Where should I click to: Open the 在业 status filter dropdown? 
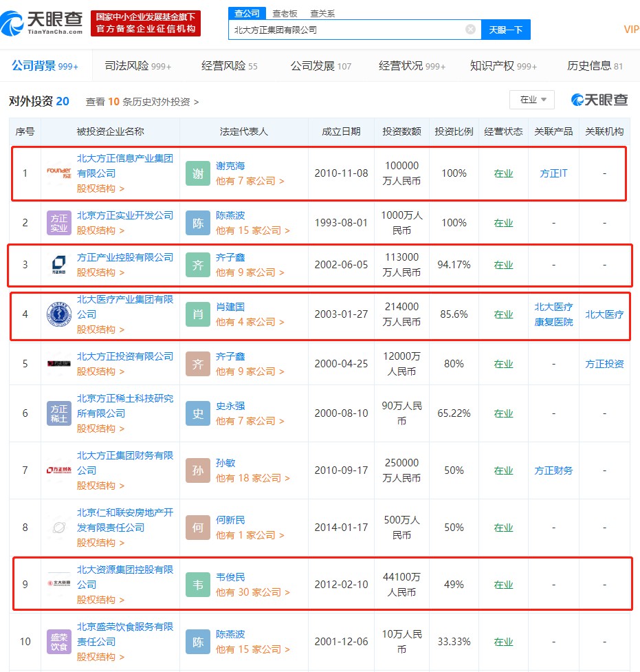pos(531,100)
